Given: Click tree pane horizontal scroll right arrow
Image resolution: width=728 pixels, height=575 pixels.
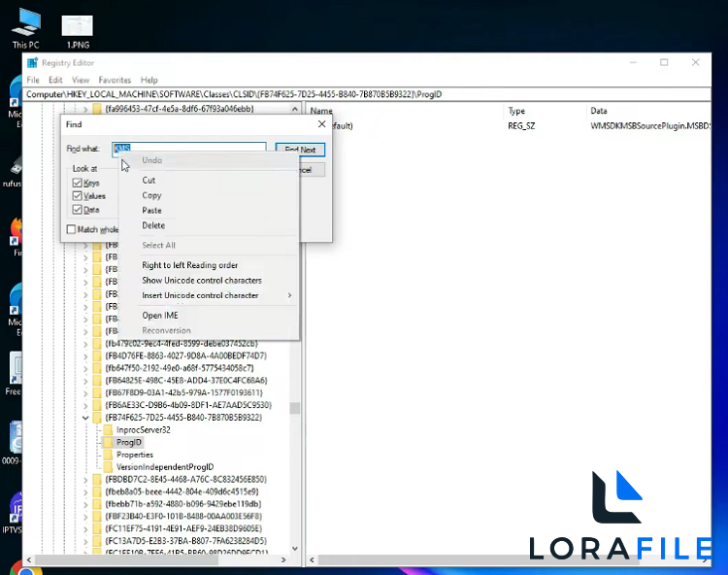Looking at the screenshot, I should (x=283, y=560).
